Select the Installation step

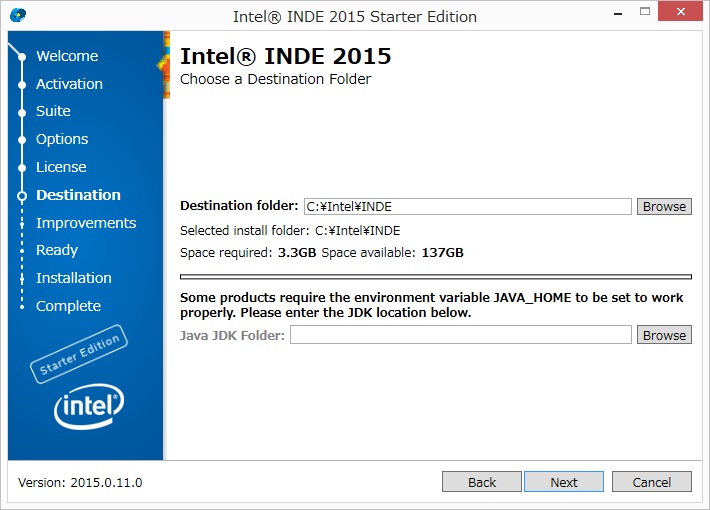pyautogui.click(x=74, y=278)
